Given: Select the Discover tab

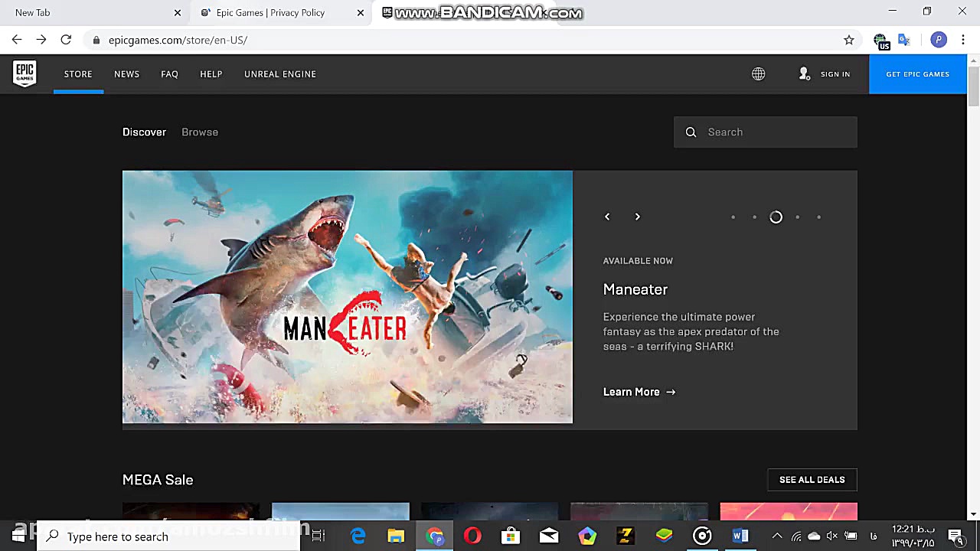Looking at the screenshot, I should coord(144,132).
